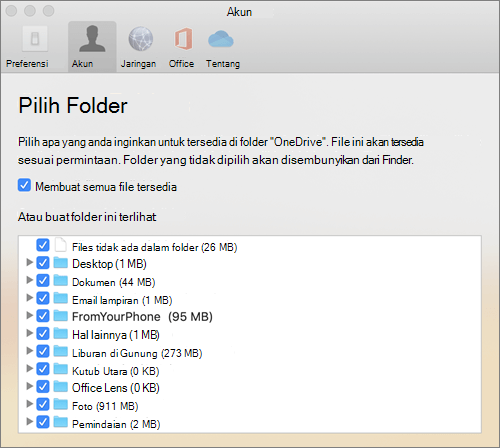Click the Email lampiran folder icon
The width and height of the screenshot is (500, 448).
point(61,298)
